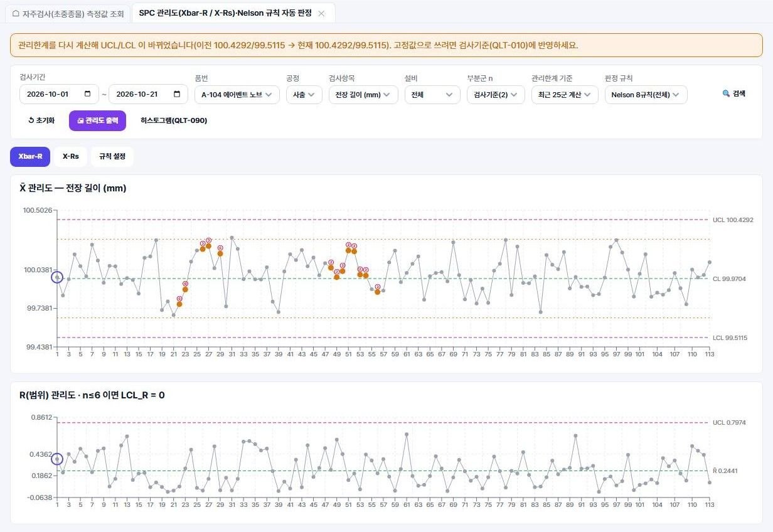Click the 검사기간 field label
Screen dimensions: 773x532
click(x=33, y=77)
